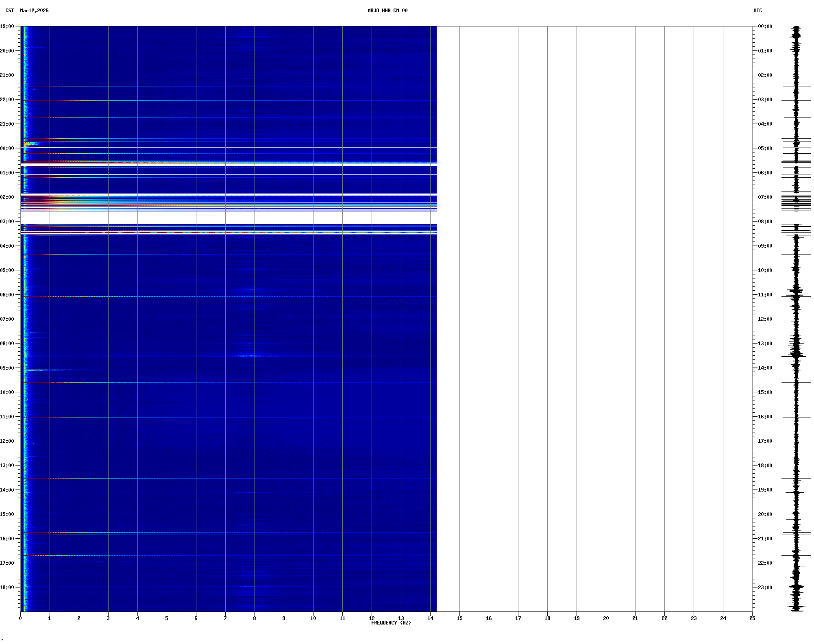Click the FREQUENCY (HZ) axis label
Screen dimensions: 814x644
pyautogui.click(x=391, y=623)
